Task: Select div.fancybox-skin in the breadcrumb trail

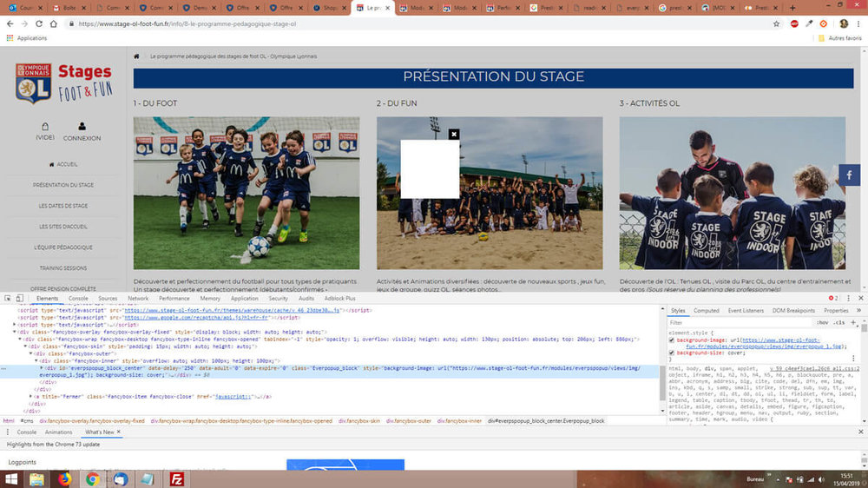Action: (x=359, y=421)
